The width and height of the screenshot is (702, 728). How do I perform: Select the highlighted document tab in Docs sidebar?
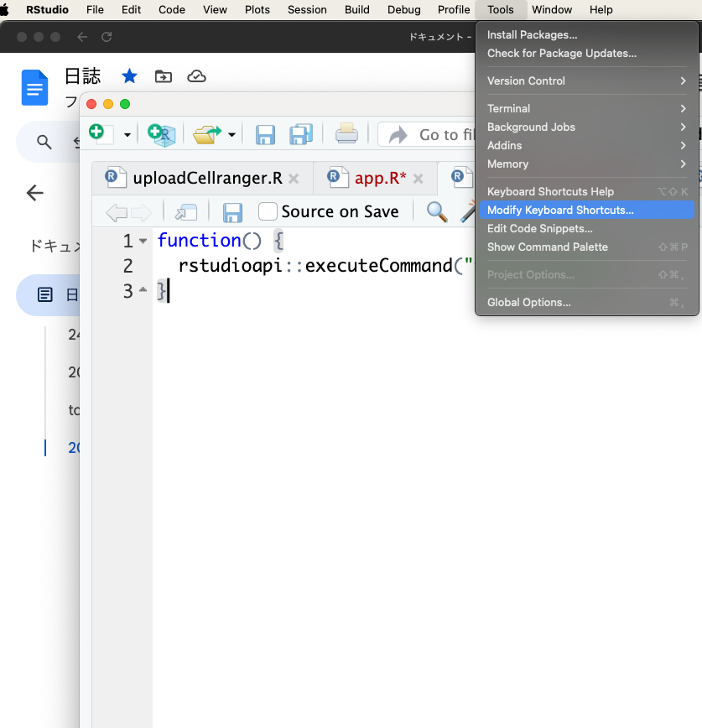48,295
